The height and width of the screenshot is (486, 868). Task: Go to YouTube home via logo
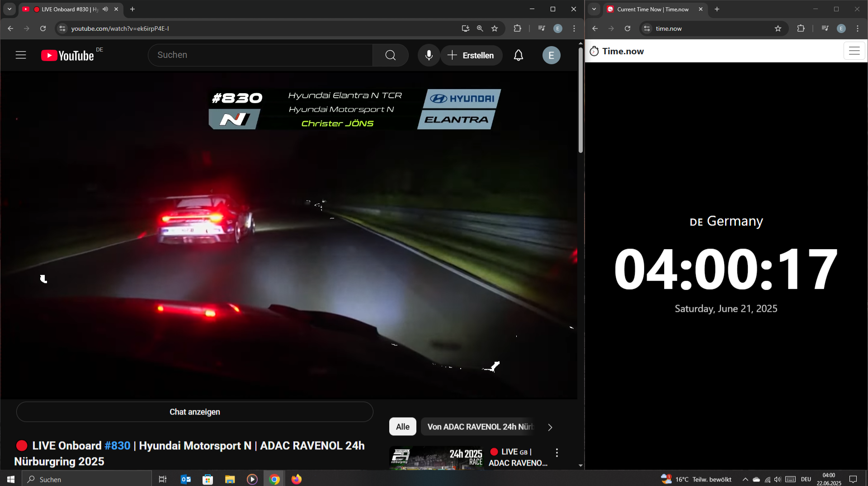pyautogui.click(x=67, y=55)
